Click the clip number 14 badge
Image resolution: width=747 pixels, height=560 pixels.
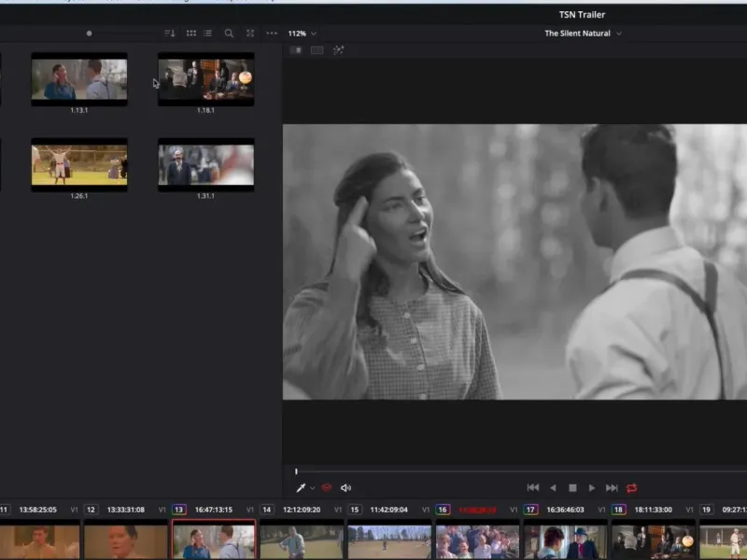point(267,510)
